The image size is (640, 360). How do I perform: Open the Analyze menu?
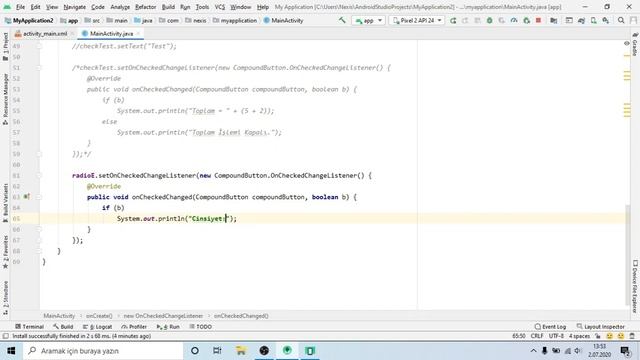(120, 7)
